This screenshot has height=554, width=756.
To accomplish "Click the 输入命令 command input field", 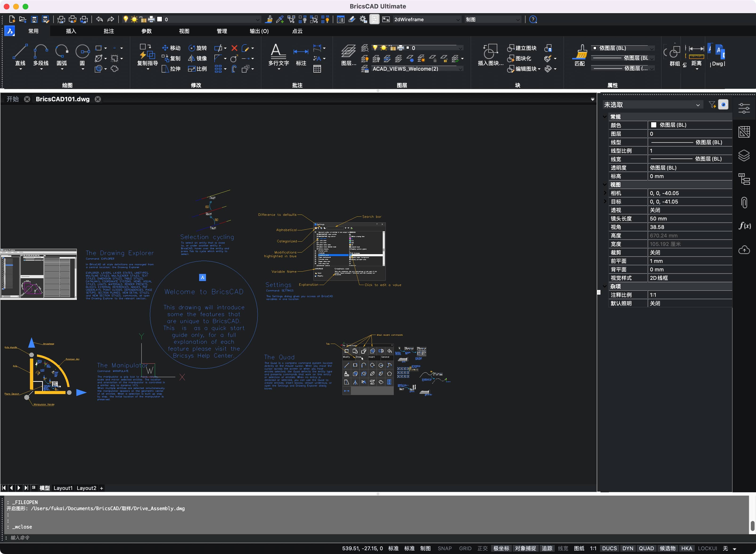I will tap(376, 538).
